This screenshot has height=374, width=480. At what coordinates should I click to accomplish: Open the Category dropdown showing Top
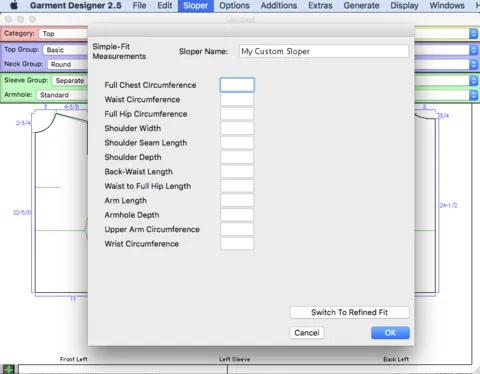[x=63, y=34]
